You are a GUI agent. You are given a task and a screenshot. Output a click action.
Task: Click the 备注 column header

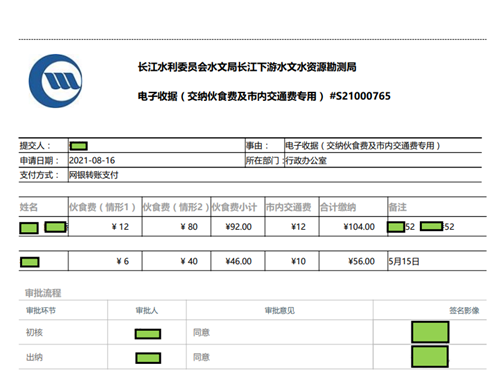tap(398, 207)
